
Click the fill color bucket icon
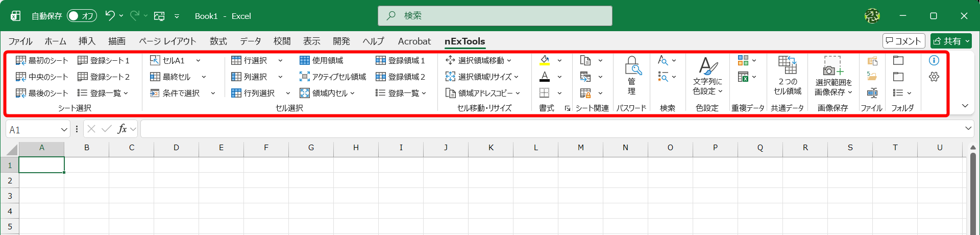click(x=545, y=60)
